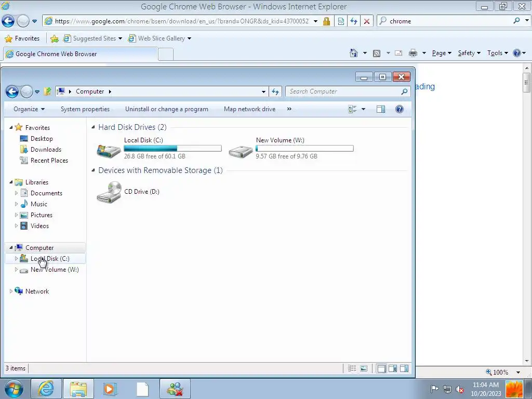
Task: Collapse Hard Disk Drives group
Action: tap(93, 127)
